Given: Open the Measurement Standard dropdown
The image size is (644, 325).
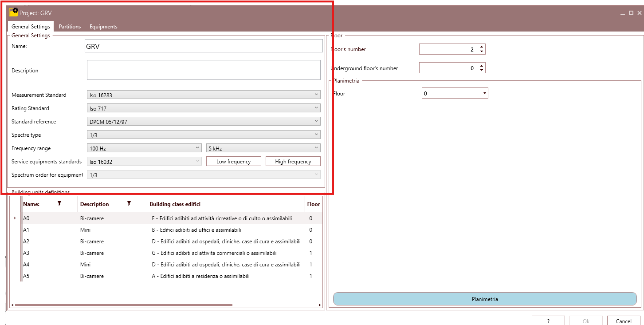Looking at the screenshot, I should click(x=204, y=95).
